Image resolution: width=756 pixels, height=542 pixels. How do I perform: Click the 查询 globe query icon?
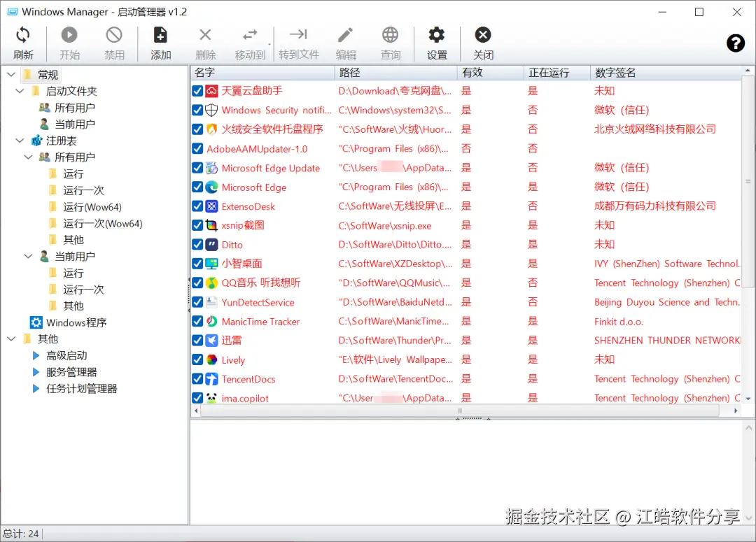point(390,35)
